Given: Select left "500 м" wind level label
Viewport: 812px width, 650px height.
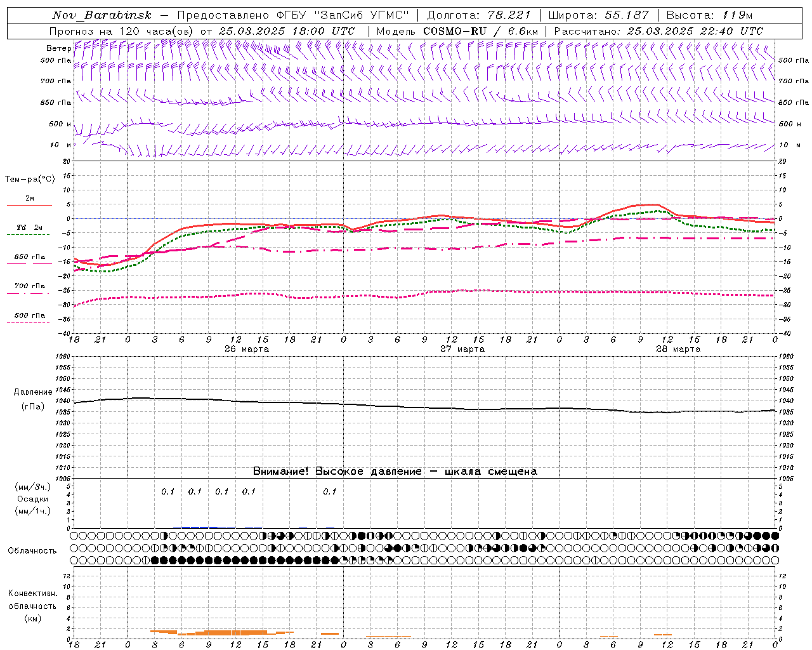Looking at the screenshot, I should (x=60, y=124).
